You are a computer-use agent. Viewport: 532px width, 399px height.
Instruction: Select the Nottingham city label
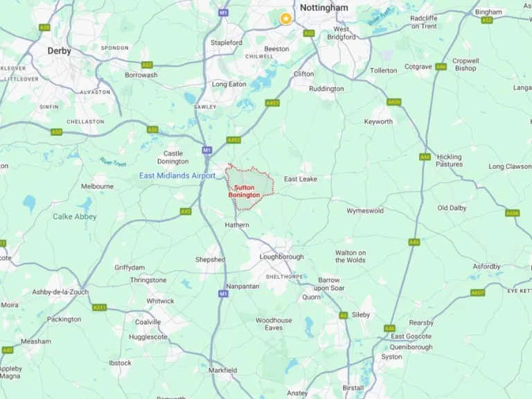(x=324, y=8)
